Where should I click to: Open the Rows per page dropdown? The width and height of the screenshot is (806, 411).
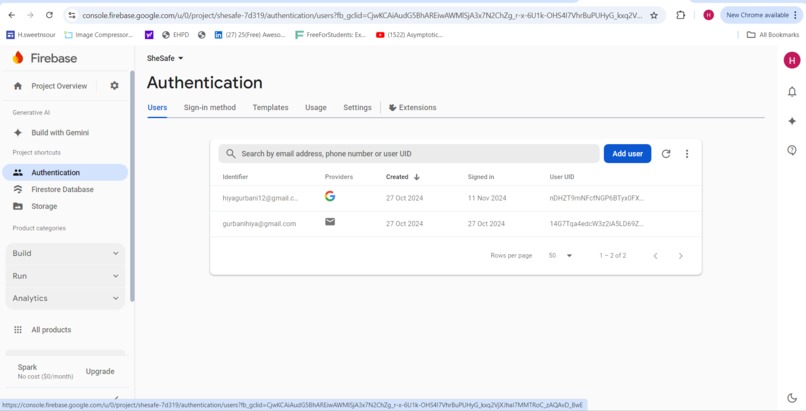(x=560, y=255)
